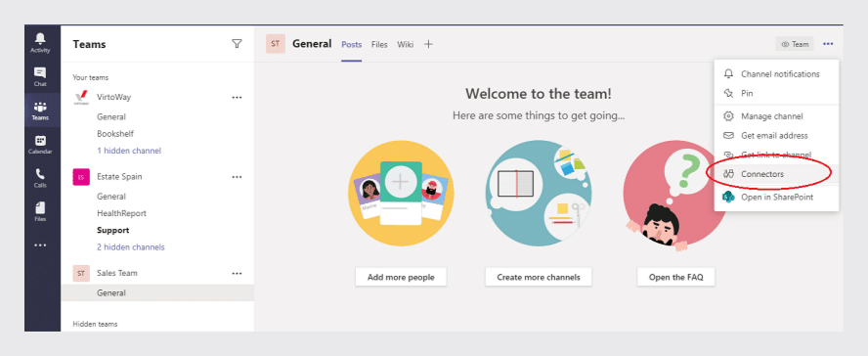The image size is (868, 356).
Task: Select the Teams icon in sidebar
Action: point(40,111)
